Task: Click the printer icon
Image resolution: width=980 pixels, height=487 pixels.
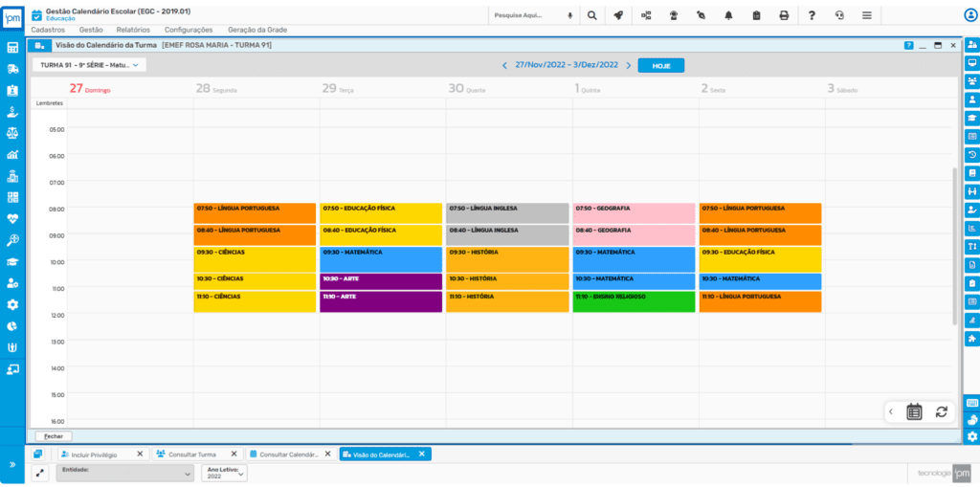Action: tap(784, 15)
